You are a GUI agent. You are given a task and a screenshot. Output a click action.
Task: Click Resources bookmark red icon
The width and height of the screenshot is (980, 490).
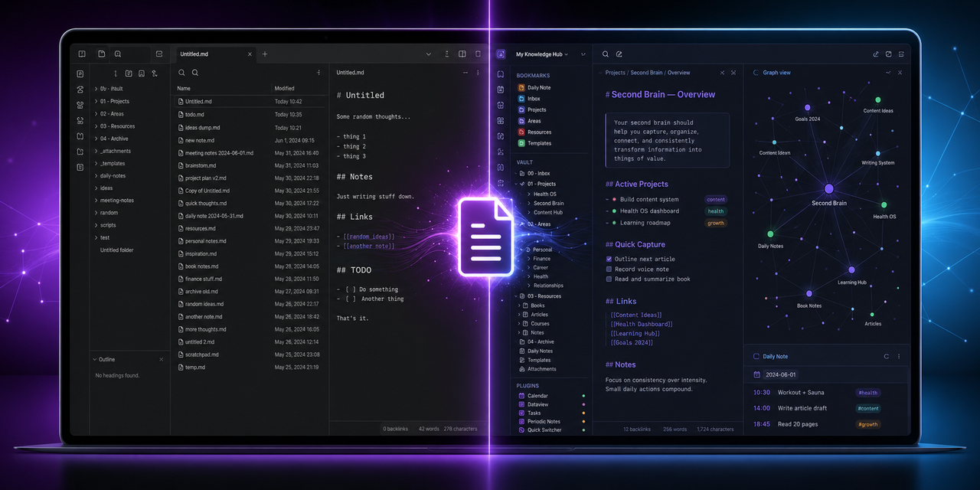point(521,132)
